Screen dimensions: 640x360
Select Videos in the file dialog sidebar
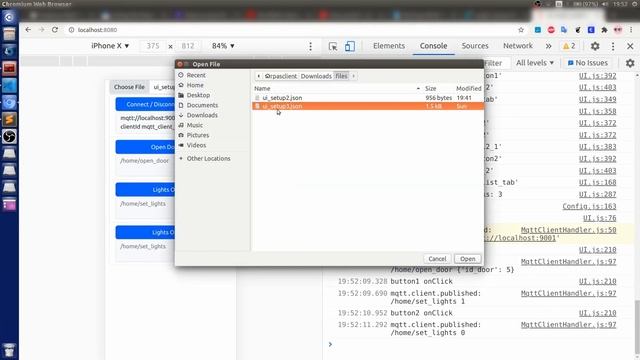tap(196, 145)
